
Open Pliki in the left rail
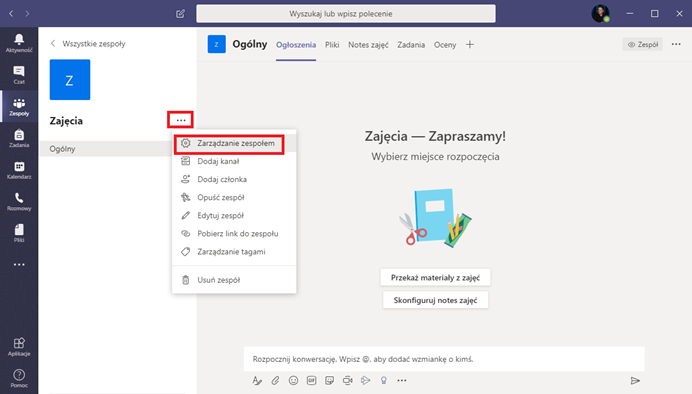tap(19, 233)
